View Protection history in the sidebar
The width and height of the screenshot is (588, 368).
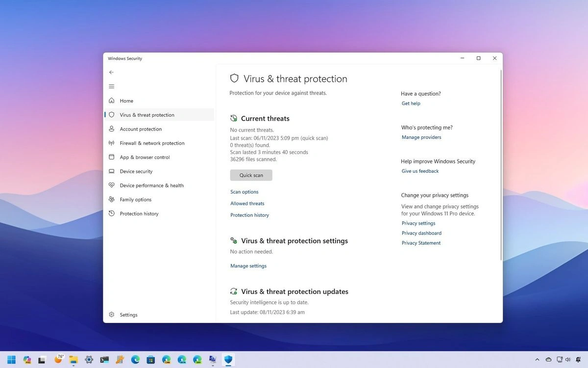[x=140, y=213]
